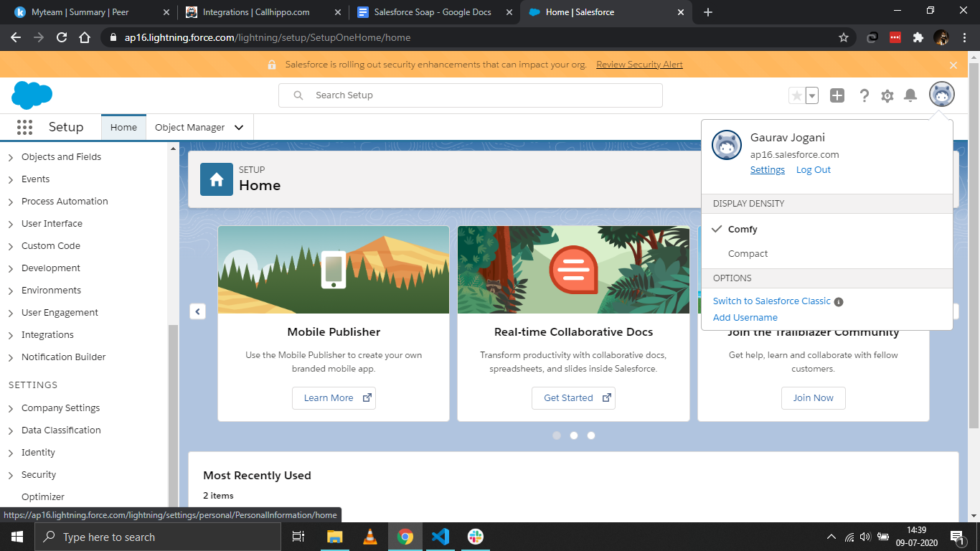Open Slack from the taskbar
The width and height of the screenshot is (980, 551).
click(476, 537)
